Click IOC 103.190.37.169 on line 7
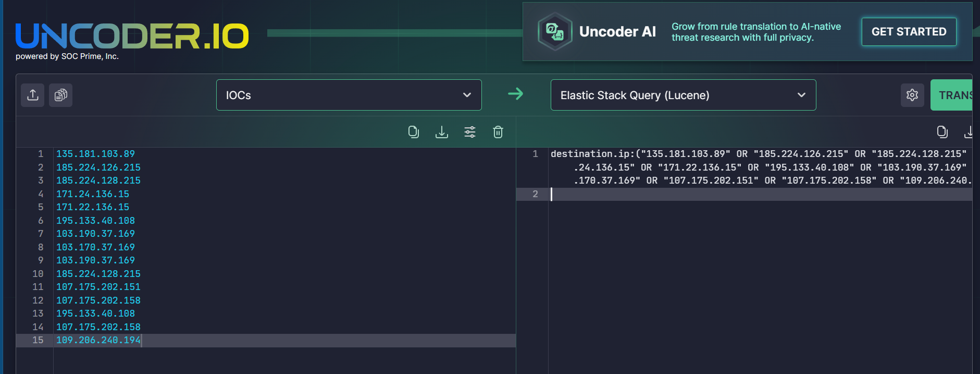This screenshot has height=374, width=980. (x=95, y=234)
